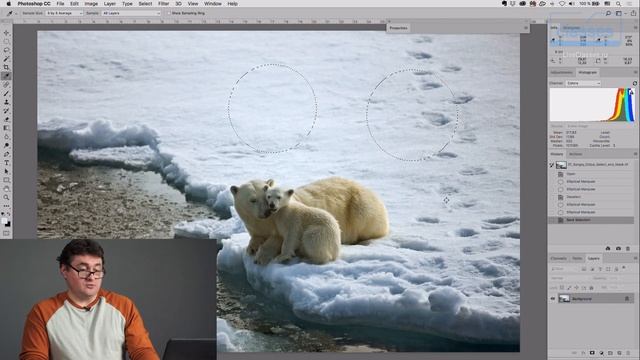Delete layer using Layers trash icon
The width and height of the screenshot is (640, 360).
[x=628, y=353]
